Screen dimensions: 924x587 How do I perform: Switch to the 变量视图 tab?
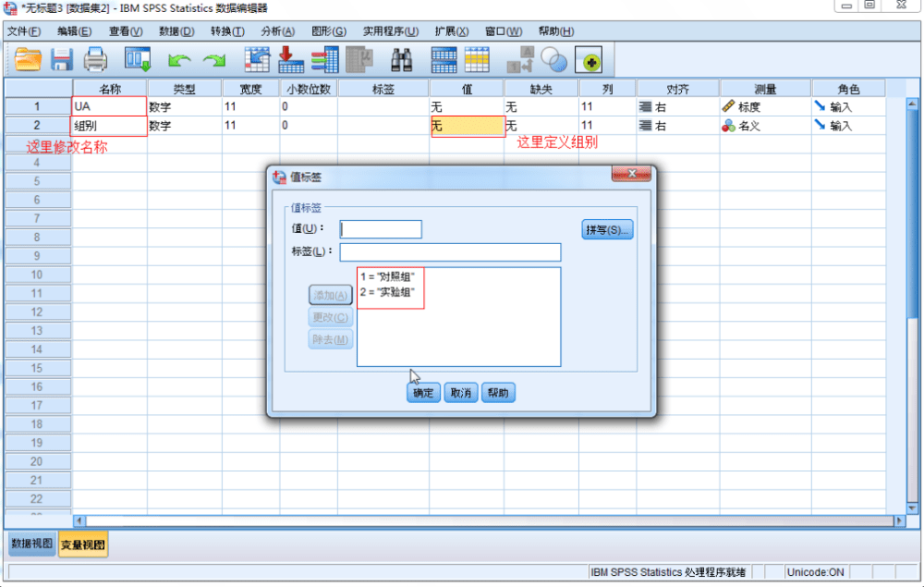click(83, 544)
